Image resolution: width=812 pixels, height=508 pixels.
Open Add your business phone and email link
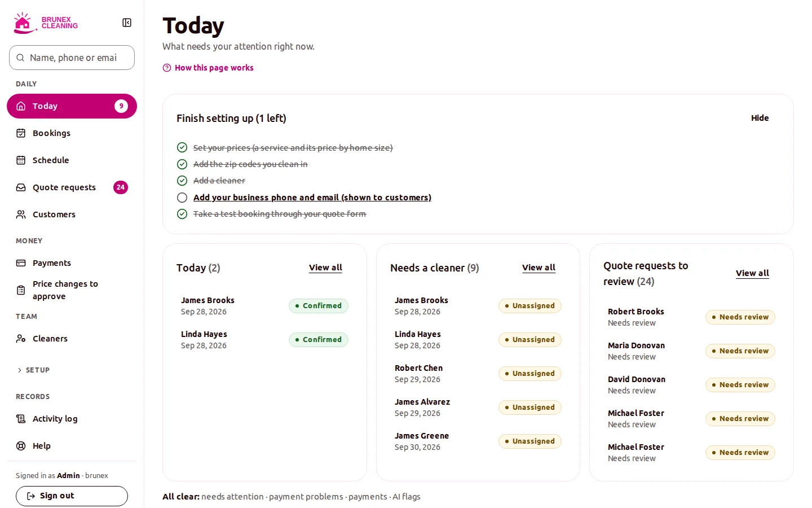point(312,198)
